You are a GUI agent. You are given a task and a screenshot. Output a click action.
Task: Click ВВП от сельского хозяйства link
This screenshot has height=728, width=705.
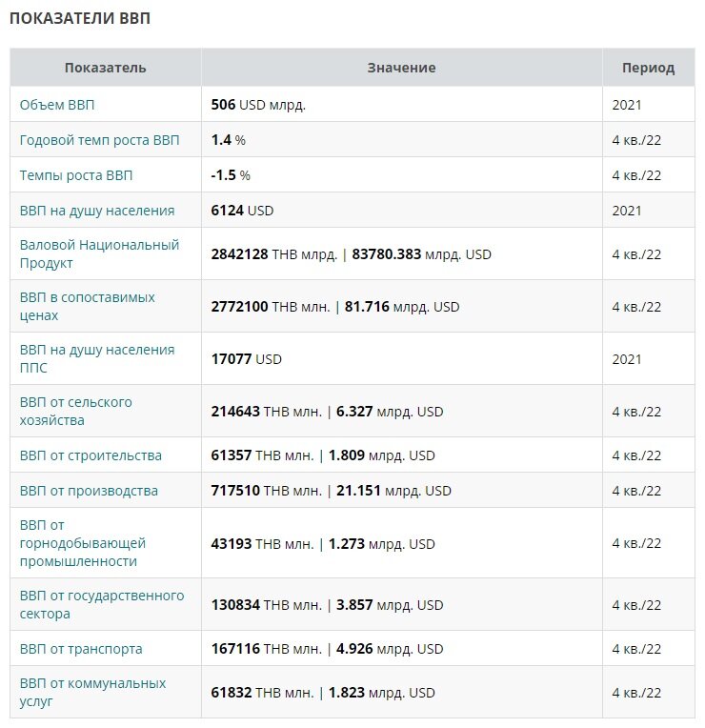pos(75,412)
